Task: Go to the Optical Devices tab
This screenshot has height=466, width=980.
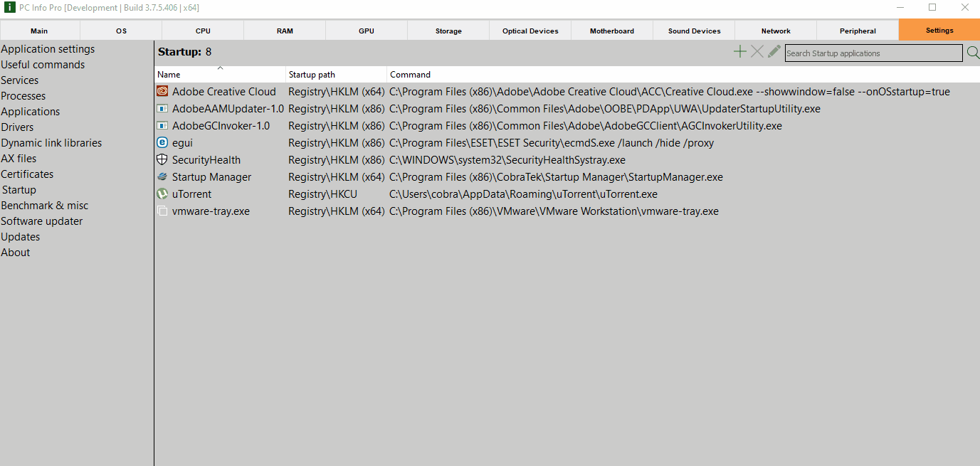Action: tap(530, 31)
